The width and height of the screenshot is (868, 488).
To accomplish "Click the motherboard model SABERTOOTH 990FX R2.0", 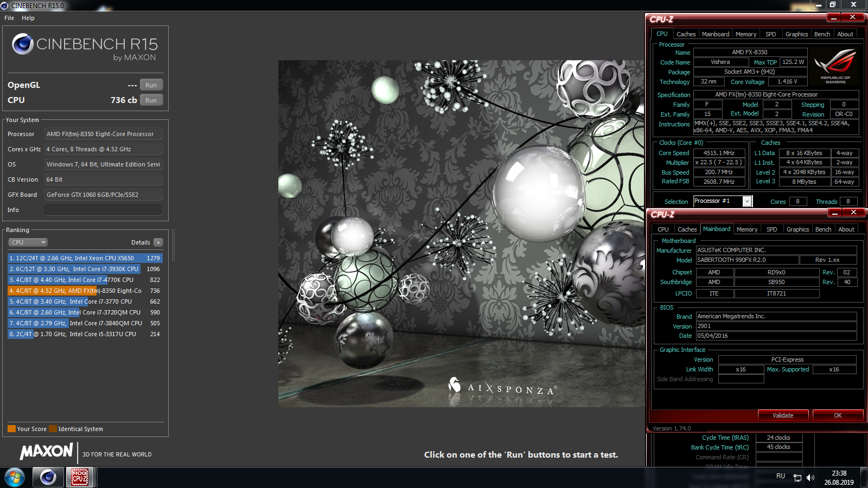I will click(747, 260).
